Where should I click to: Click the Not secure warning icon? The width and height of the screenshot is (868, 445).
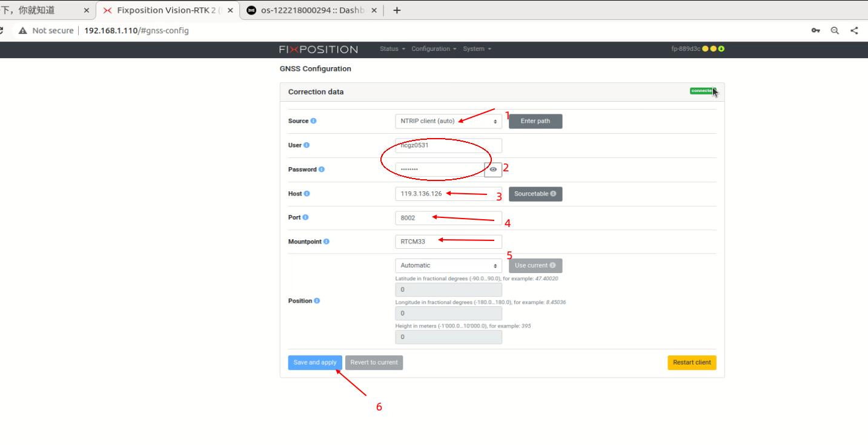(x=23, y=31)
